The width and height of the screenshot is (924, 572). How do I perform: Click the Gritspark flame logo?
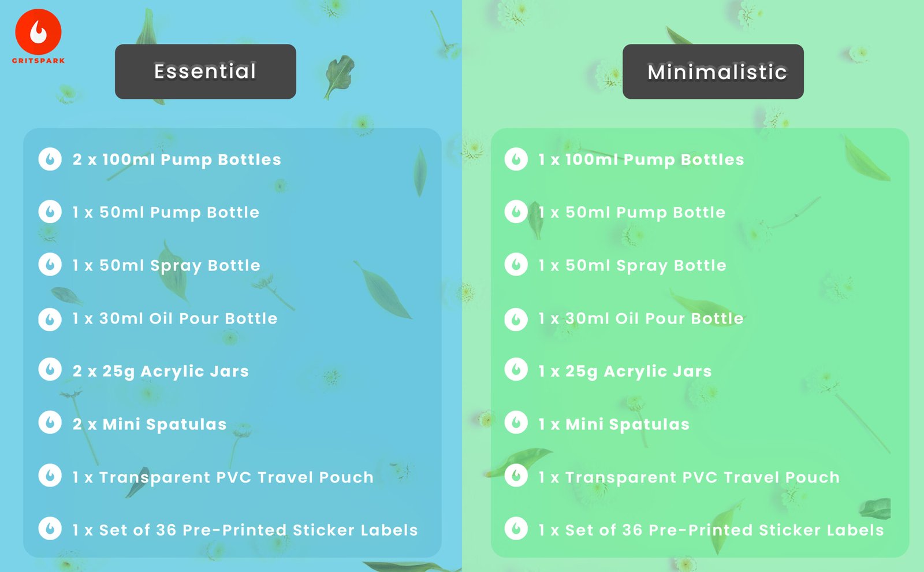[38, 32]
